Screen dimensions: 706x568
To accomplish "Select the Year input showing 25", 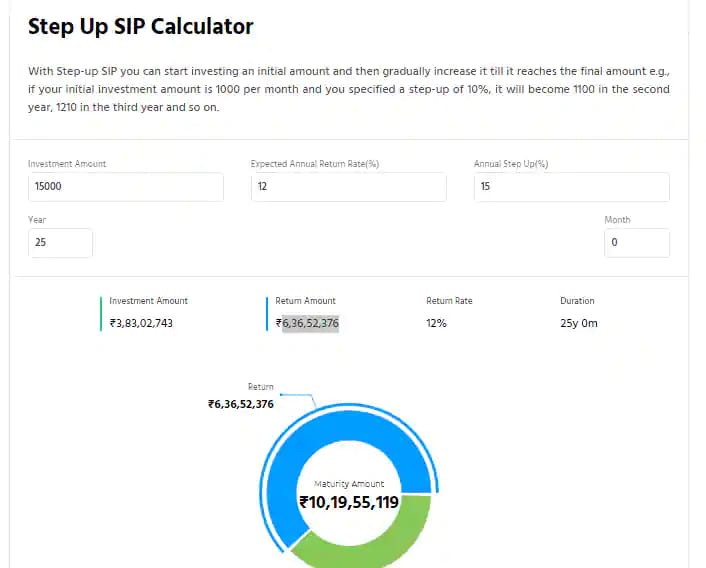I will point(60,243).
